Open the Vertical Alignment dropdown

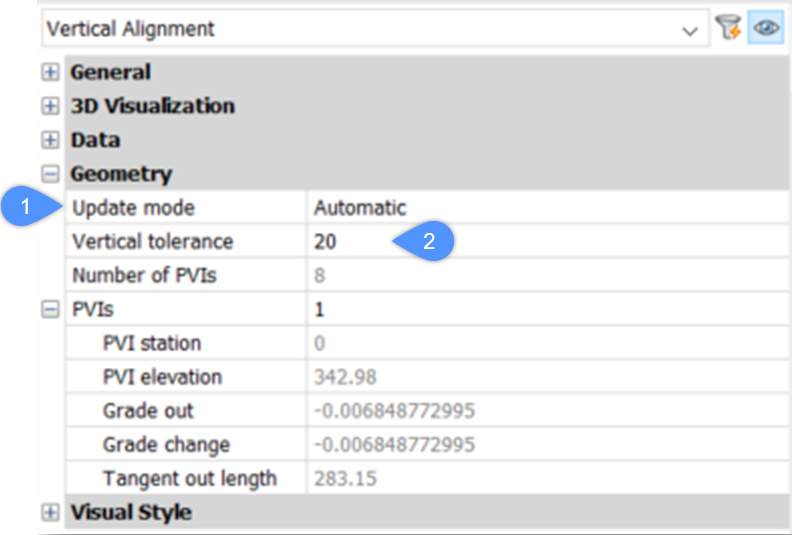[689, 30]
